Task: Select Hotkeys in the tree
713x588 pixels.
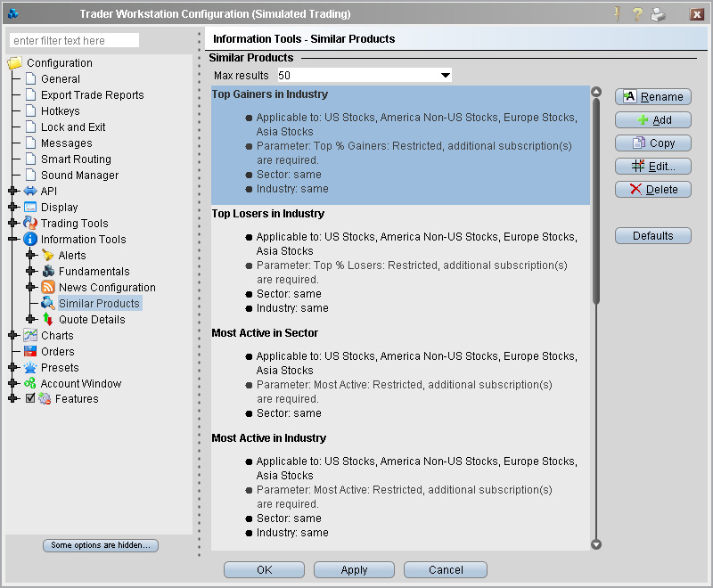Action: point(61,110)
